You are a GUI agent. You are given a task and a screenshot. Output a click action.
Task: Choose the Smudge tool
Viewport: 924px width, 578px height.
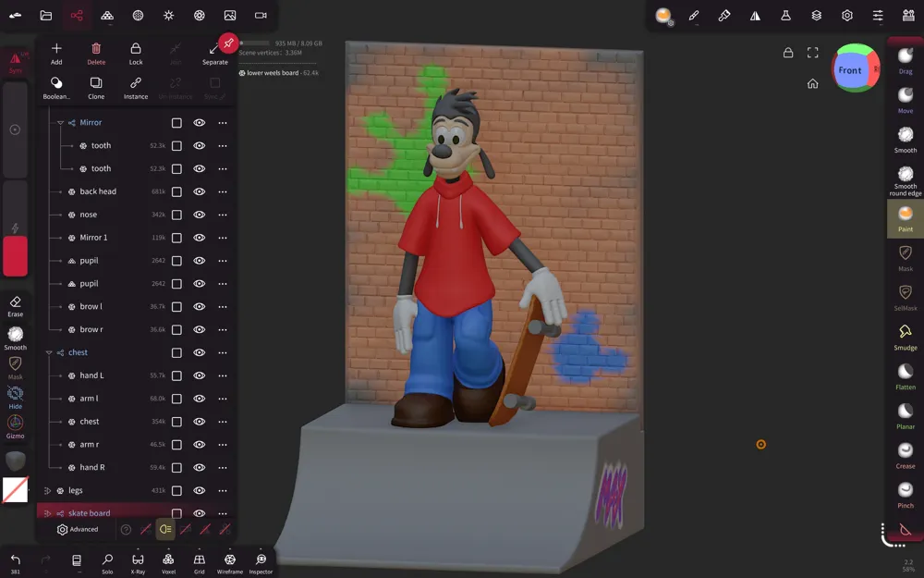pos(906,337)
